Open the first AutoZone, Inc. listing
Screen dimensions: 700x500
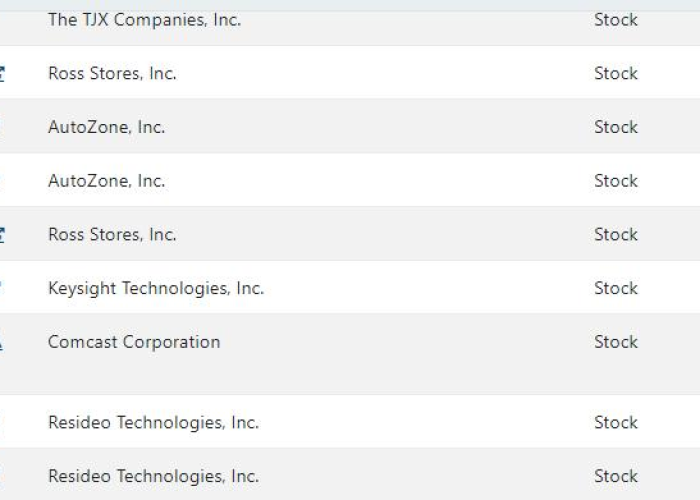[106, 127]
